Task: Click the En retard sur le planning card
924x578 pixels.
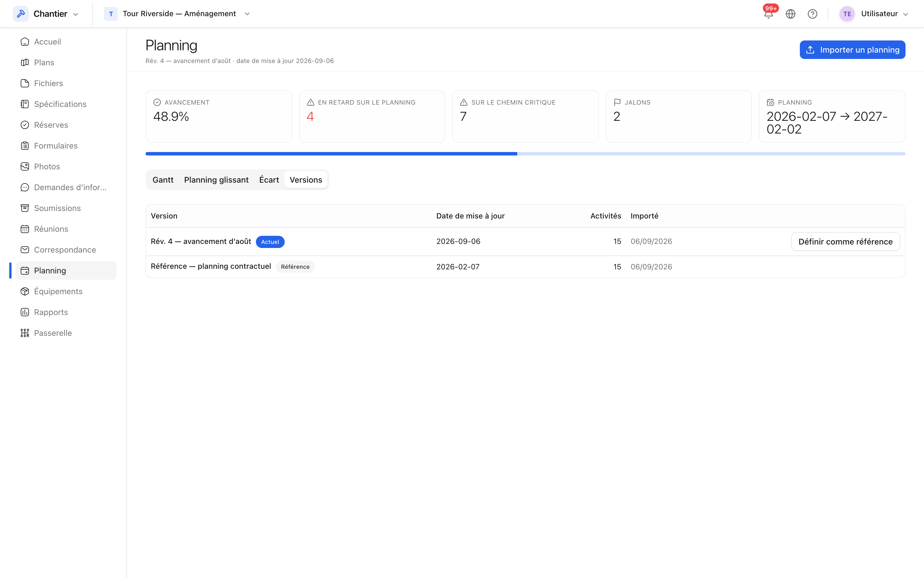Action: [x=372, y=116]
